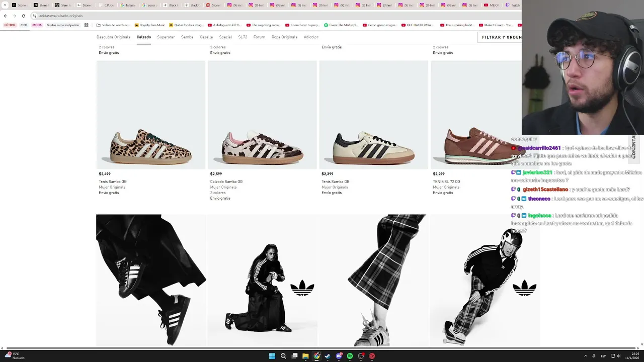Open the Superstar category
The image size is (644, 362).
[166, 37]
